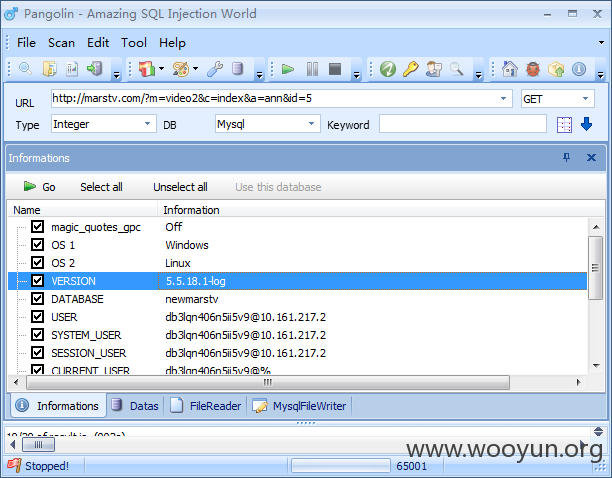Click the grid table icon beside Keyword

tap(564, 125)
